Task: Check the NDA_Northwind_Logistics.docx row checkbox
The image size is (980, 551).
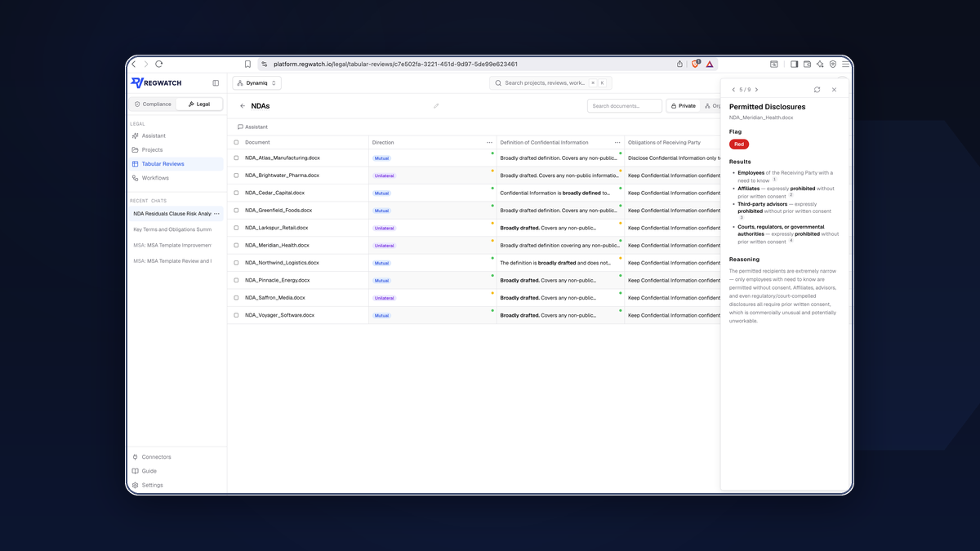Action: pos(237,263)
